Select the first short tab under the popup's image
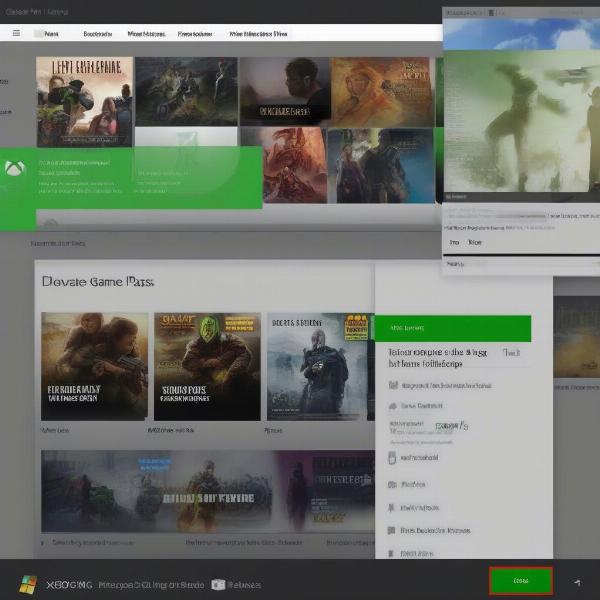Image resolution: width=600 pixels, height=600 pixels. coord(454,242)
